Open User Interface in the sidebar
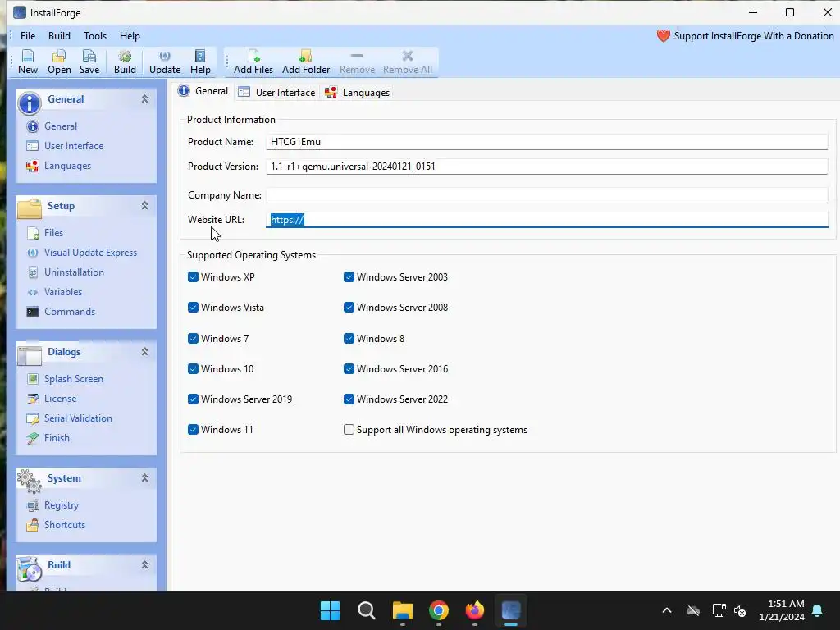Viewport: 840px width, 630px height. (x=65, y=146)
